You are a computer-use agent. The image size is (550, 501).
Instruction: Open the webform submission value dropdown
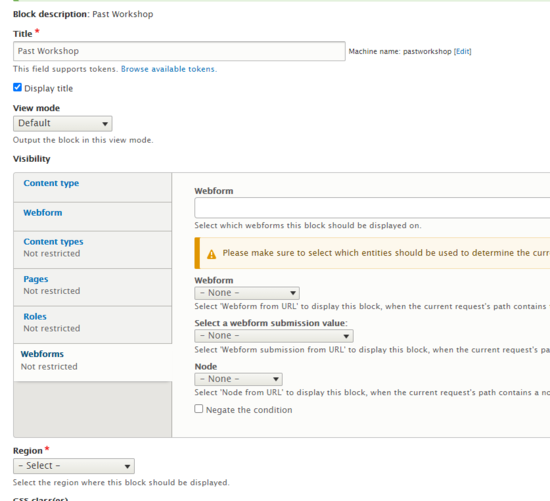(x=274, y=336)
